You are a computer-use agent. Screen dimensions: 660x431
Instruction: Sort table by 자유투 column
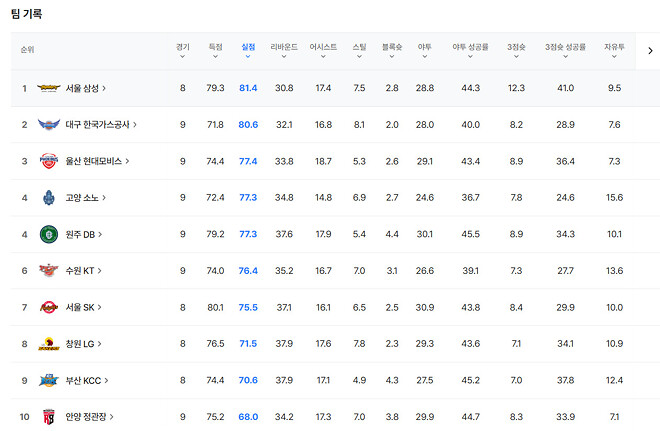pyautogui.click(x=614, y=51)
